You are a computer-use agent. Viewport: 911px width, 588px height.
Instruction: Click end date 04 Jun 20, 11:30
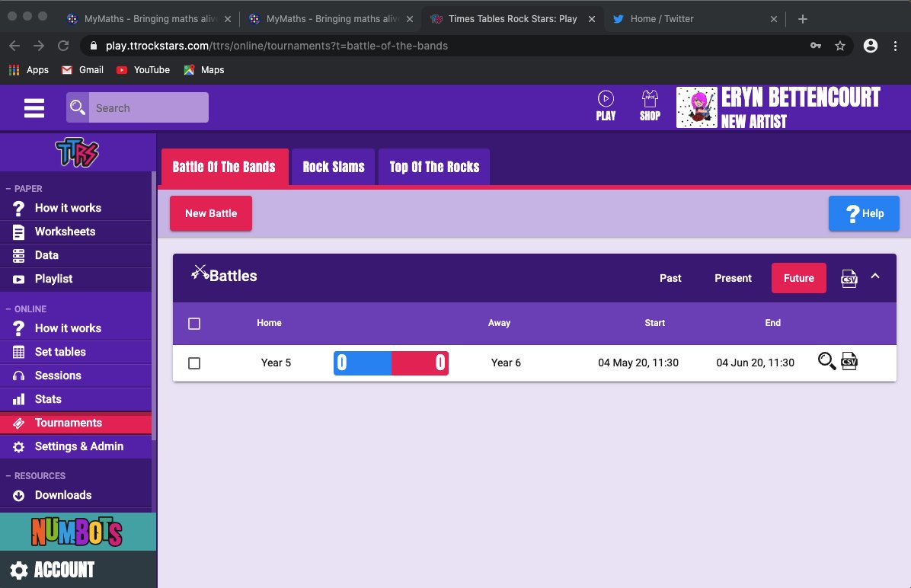pyautogui.click(x=755, y=363)
